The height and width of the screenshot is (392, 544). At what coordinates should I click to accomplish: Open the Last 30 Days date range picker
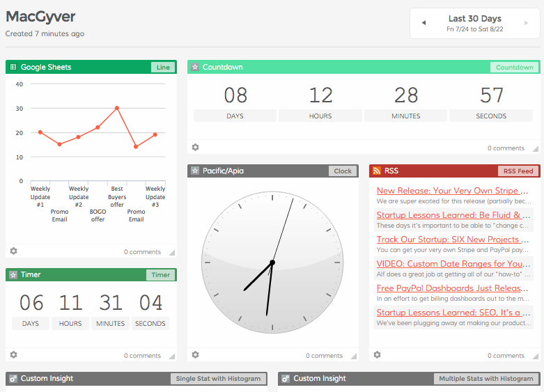[474, 24]
